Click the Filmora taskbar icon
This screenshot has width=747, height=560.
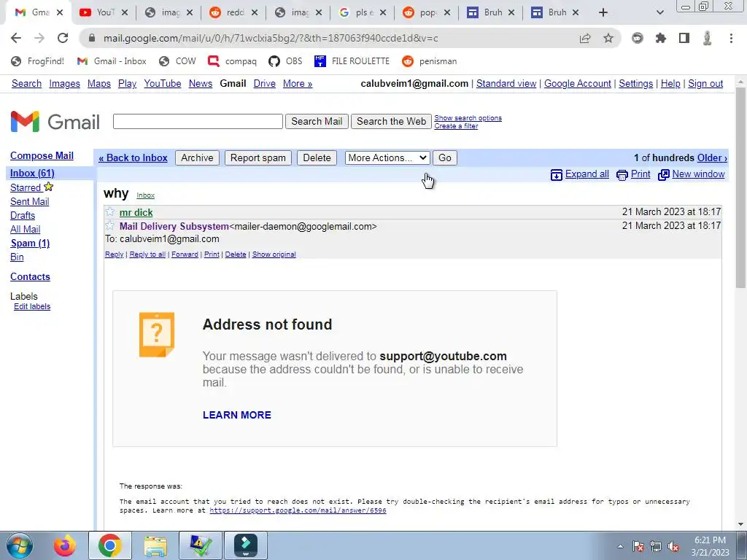pos(246,545)
